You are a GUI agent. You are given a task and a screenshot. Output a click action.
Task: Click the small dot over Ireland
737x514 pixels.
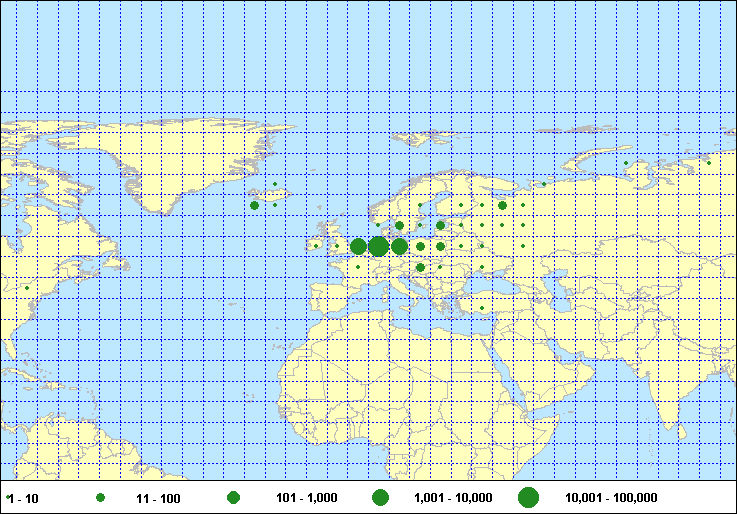tap(316, 246)
